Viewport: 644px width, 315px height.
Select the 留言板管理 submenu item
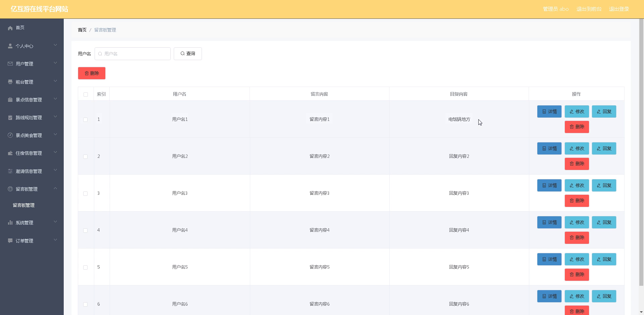click(x=32, y=205)
